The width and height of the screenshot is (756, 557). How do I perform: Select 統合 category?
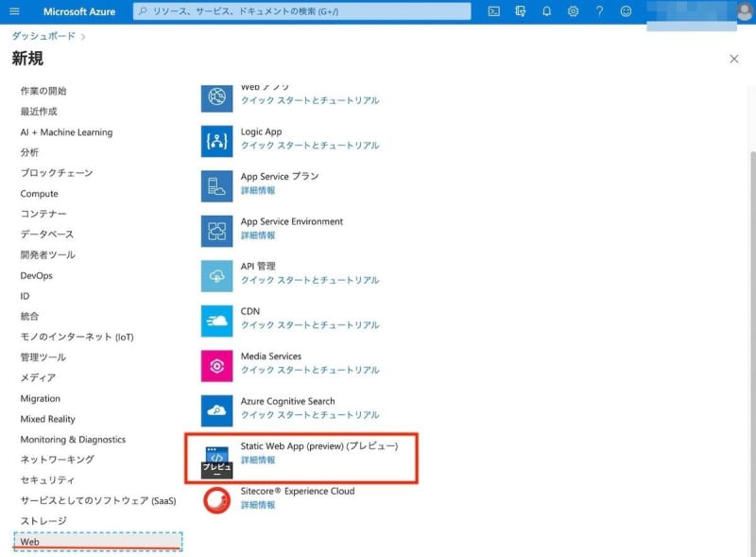click(x=29, y=316)
